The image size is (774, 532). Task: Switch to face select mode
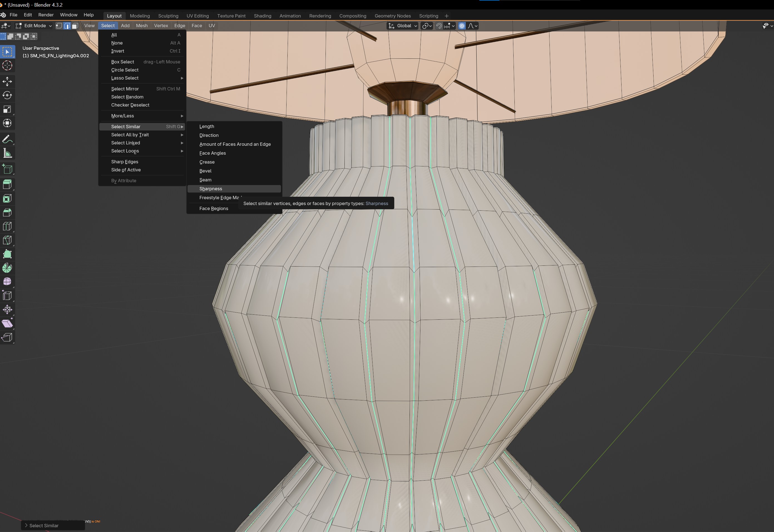pos(75,26)
